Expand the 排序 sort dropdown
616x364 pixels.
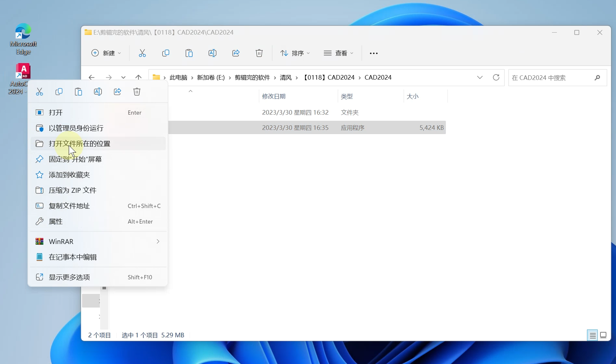pos(295,53)
